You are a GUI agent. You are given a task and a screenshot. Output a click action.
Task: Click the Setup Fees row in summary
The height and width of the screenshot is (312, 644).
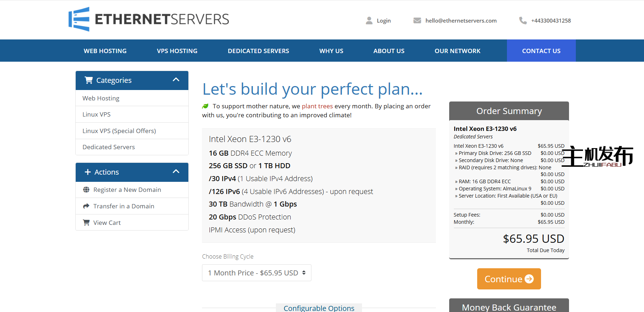(509, 215)
